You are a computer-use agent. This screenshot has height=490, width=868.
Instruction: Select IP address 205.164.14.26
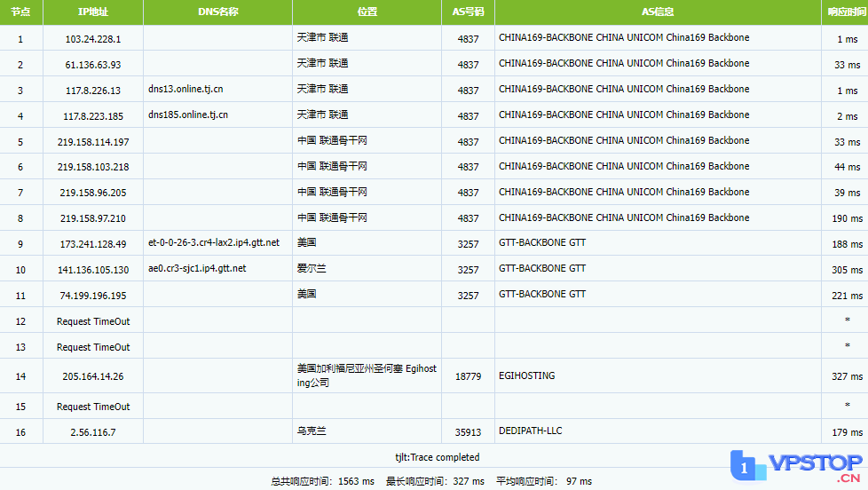(x=93, y=376)
